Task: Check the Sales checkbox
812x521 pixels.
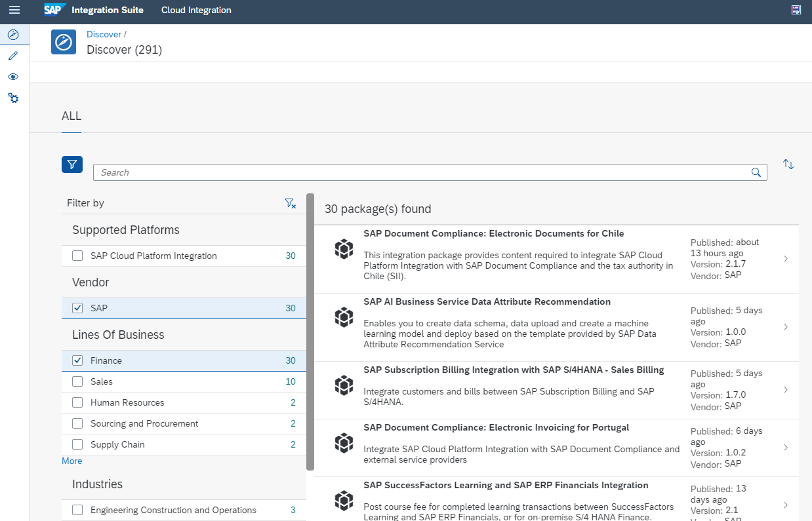Action: coord(77,381)
